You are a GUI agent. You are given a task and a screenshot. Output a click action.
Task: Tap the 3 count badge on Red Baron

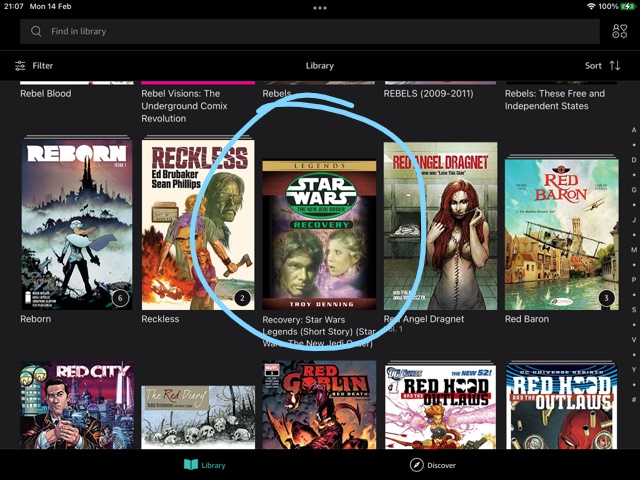tap(606, 298)
